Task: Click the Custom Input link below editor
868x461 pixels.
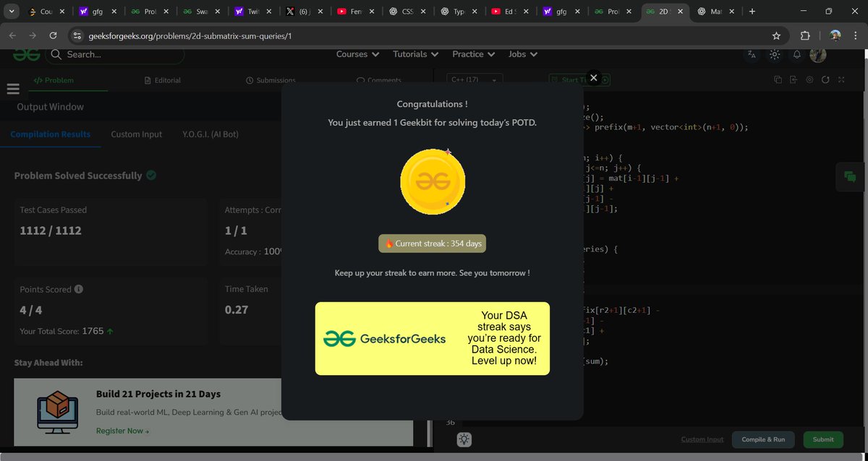Action: (702, 439)
